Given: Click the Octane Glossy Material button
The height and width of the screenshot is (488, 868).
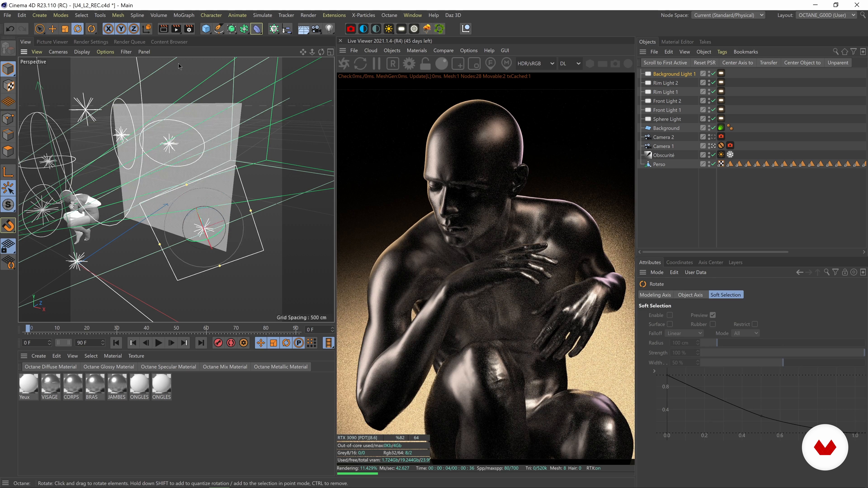Looking at the screenshot, I should pos(108,366).
